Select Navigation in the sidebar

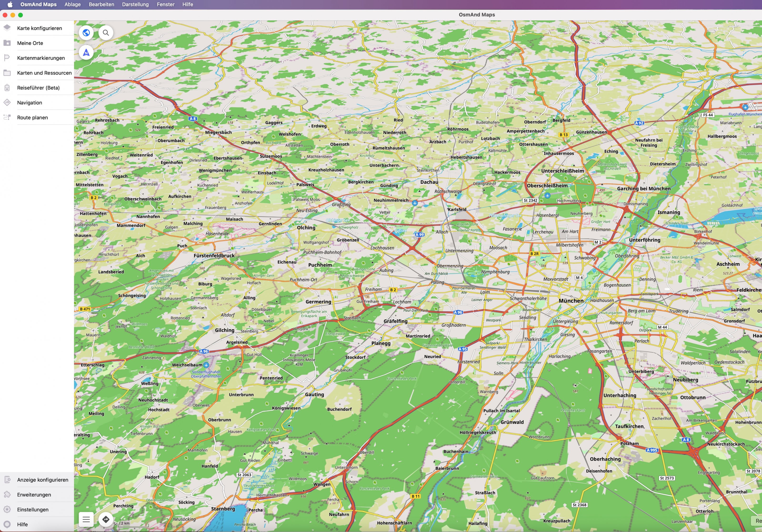30,103
